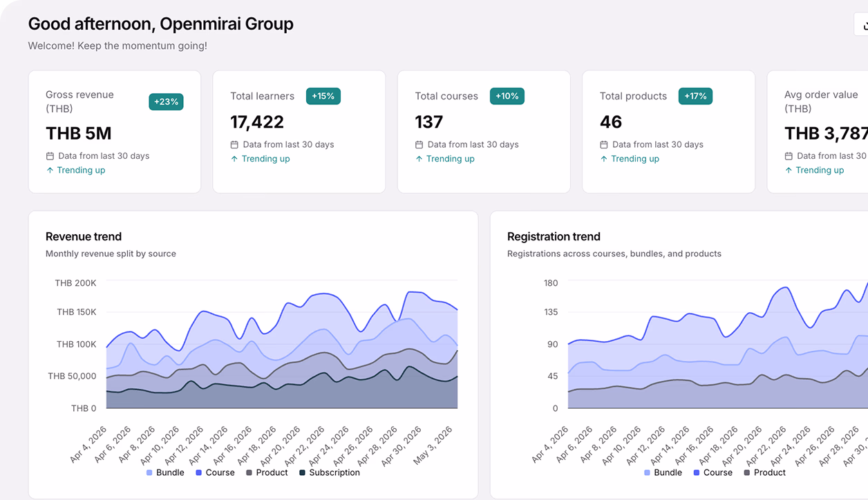
Task: Click the Revenue trend chart title
Action: click(84, 236)
